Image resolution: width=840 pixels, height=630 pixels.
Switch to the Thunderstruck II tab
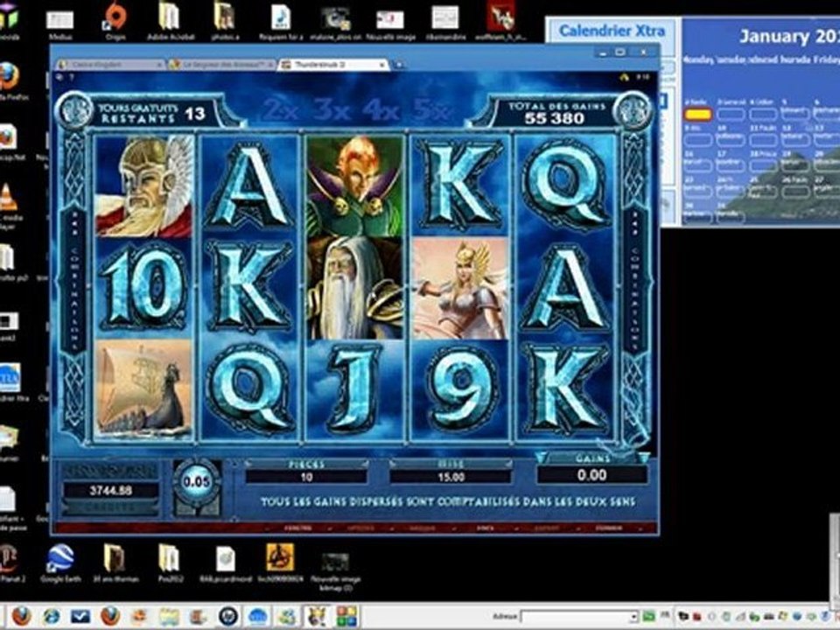pyautogui.click(x=332, y=65)
